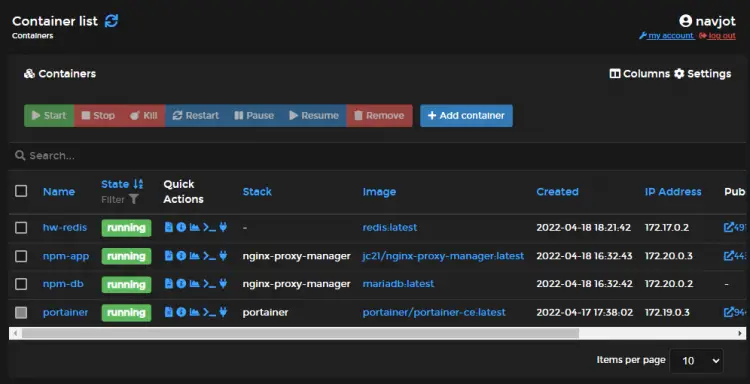Image resolution: width=750 pixels, height=384 pixels.
Task: View stats chart icon for npm-db
Action: point(194,284)
